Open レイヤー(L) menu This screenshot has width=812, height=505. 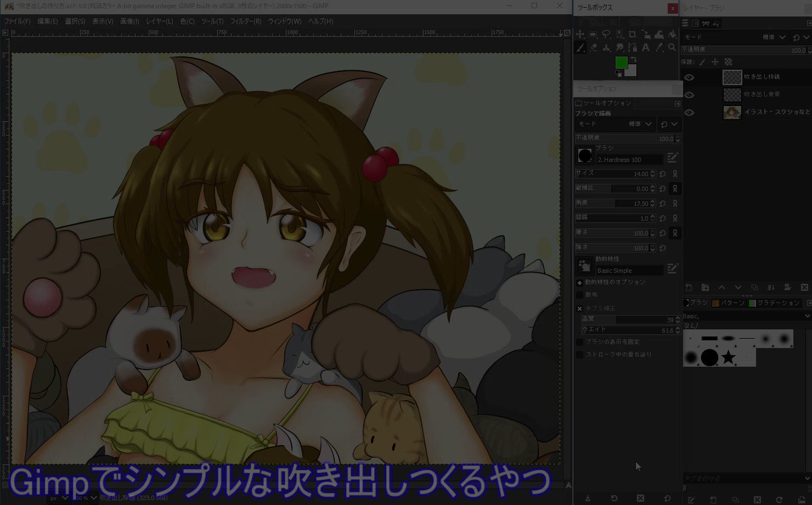(159, 21)
